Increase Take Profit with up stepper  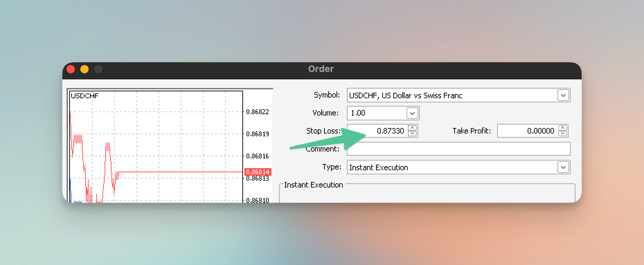(x=563, y=128)
